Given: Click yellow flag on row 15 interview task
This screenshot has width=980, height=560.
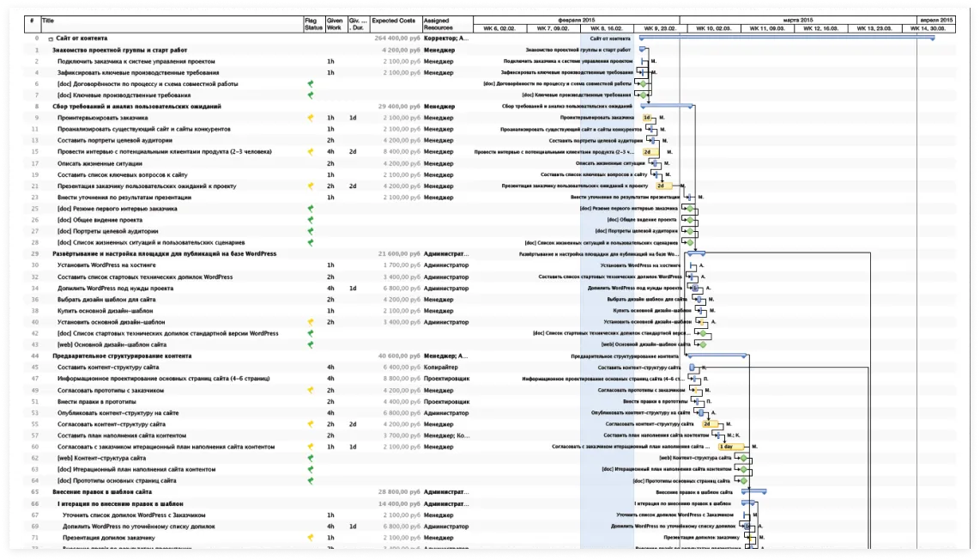Looking at the screenshot, I should 311,152.
